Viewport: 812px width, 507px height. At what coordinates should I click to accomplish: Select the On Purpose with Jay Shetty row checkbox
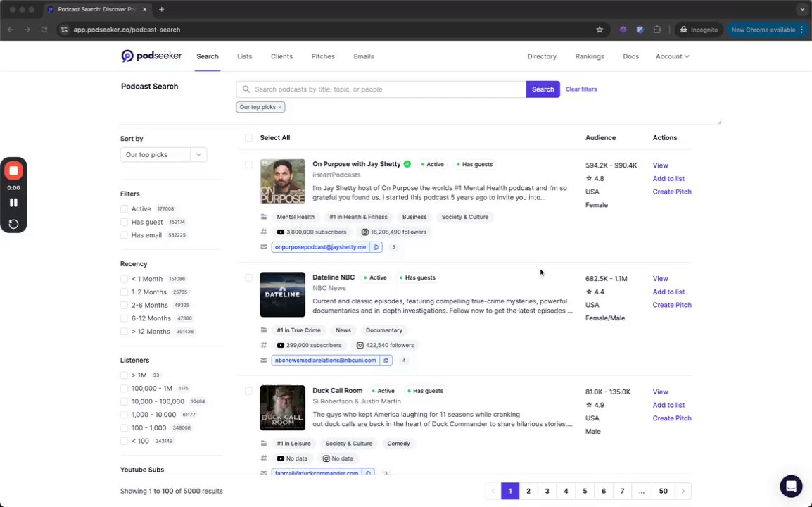tap(248, 164)
